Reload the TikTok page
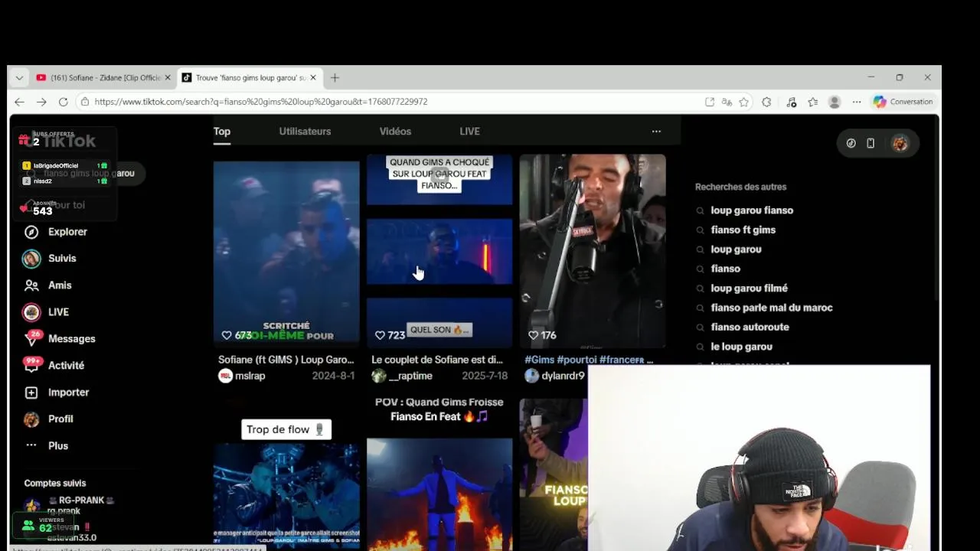The image size is (980, 551). point(64,102)
